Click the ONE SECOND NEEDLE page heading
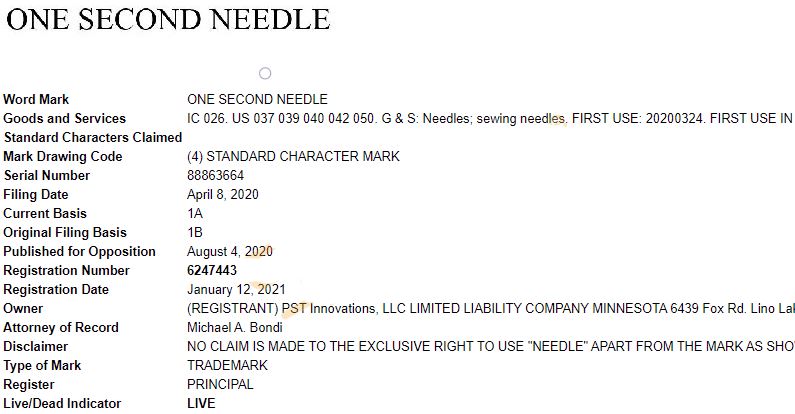The height and width of the screenshot is (414, 795). pos(168,19)
